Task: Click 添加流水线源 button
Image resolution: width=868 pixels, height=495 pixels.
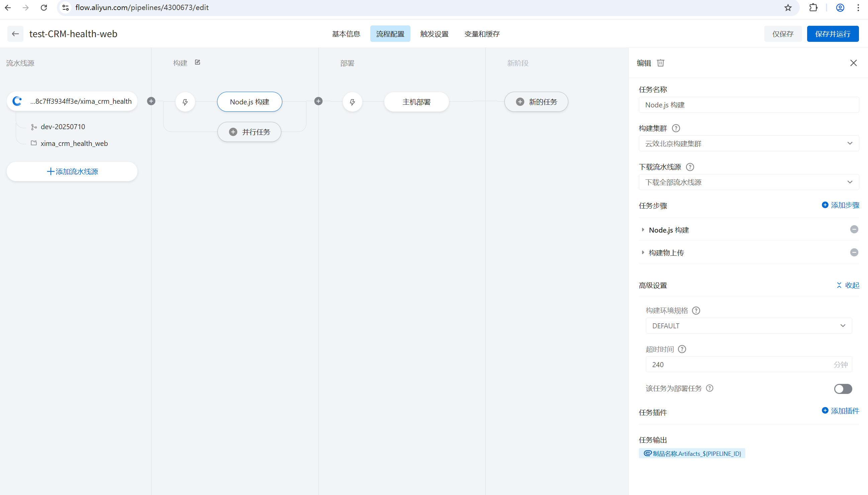Action: point(72,171)
